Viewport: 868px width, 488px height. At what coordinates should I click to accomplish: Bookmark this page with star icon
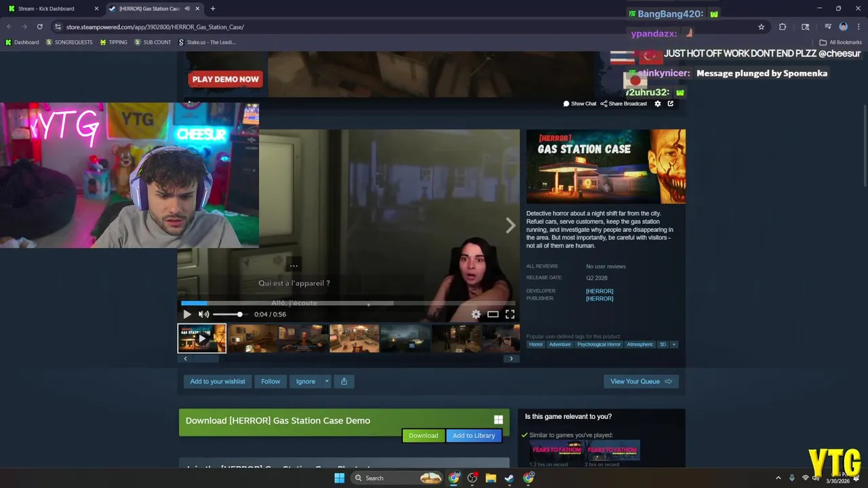[762, 27]
